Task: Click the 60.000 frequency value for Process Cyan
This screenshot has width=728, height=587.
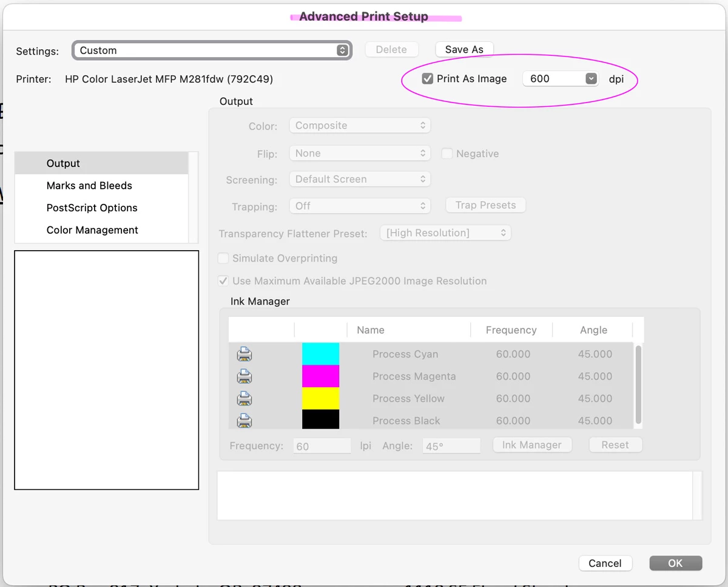Action: [x=513, y=354]
